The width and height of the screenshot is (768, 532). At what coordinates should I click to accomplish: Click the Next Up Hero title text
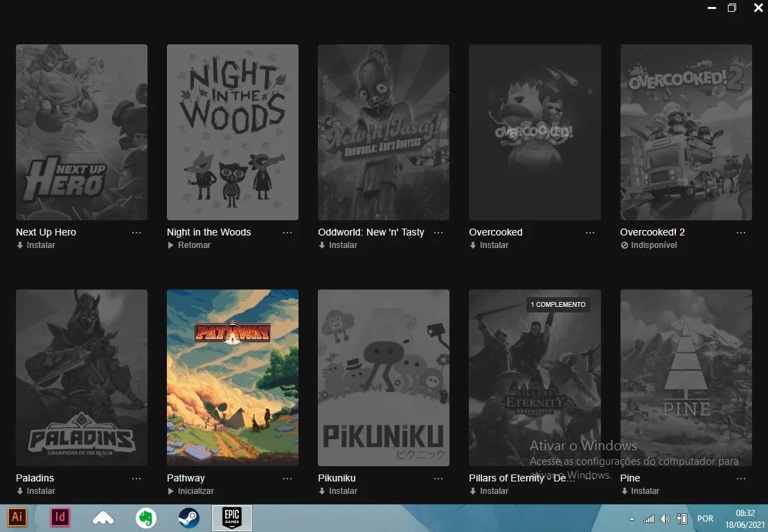click(x=46, y=232)
